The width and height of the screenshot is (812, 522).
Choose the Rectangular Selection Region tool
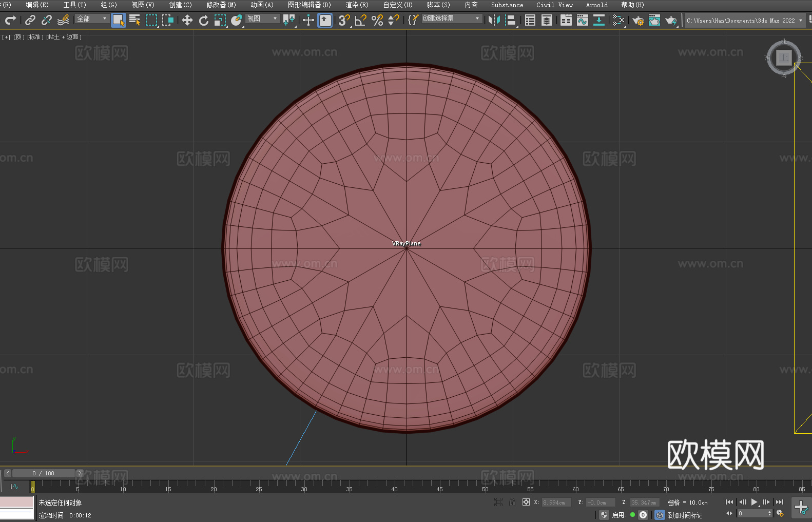point(151,20)
